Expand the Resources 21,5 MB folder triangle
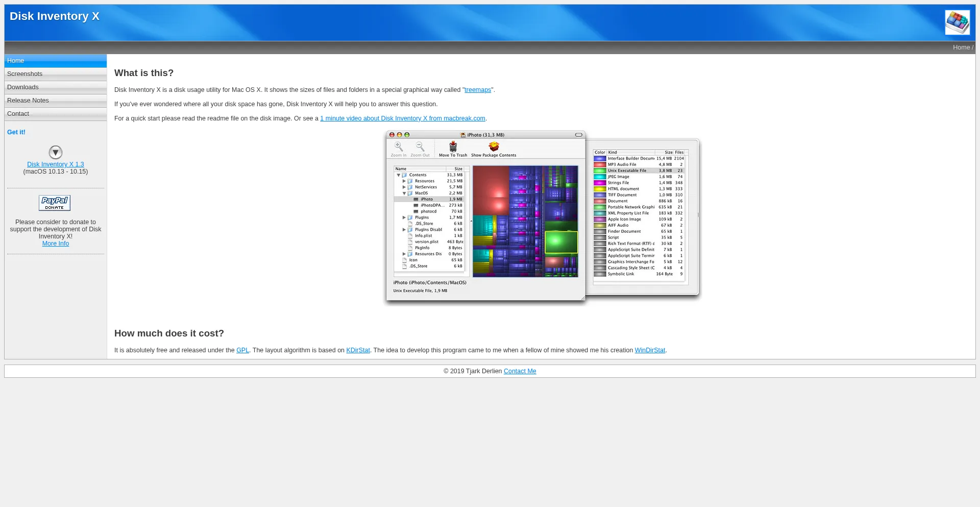Screen dimensions: 980x507 pyautogui.click(x=404, y=181)
